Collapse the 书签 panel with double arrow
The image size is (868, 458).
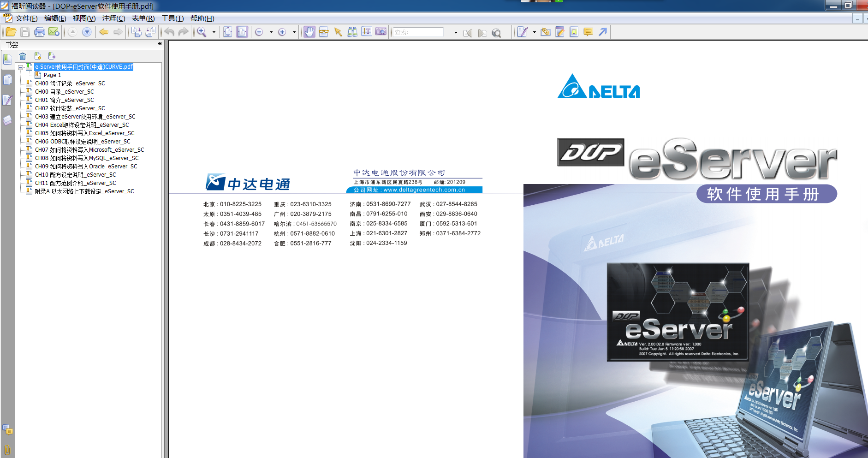click(x=160, y=44)
